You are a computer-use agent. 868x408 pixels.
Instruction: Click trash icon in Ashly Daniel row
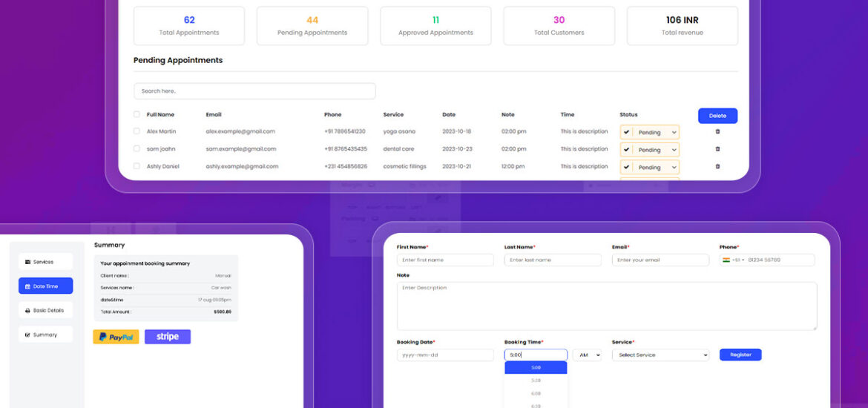click(717, 167)
